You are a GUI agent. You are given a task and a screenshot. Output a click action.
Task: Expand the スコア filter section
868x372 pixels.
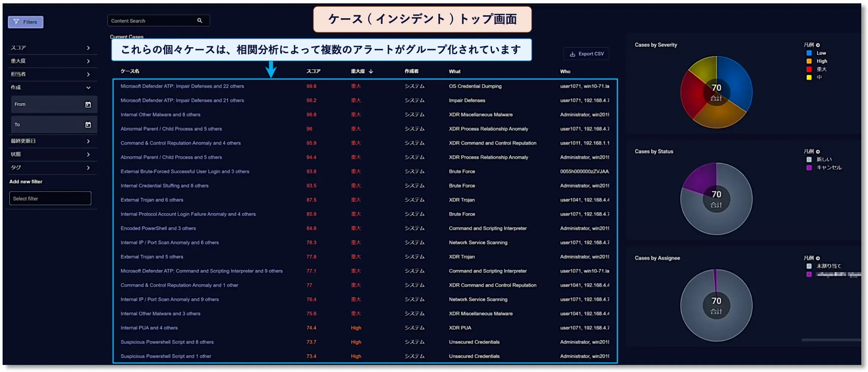tap(88, 48)
